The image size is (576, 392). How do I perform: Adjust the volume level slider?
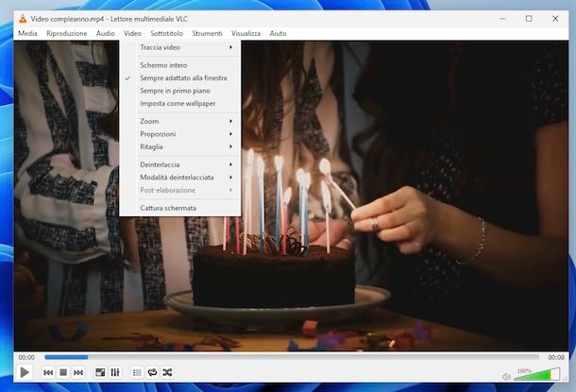coord(534,375)
